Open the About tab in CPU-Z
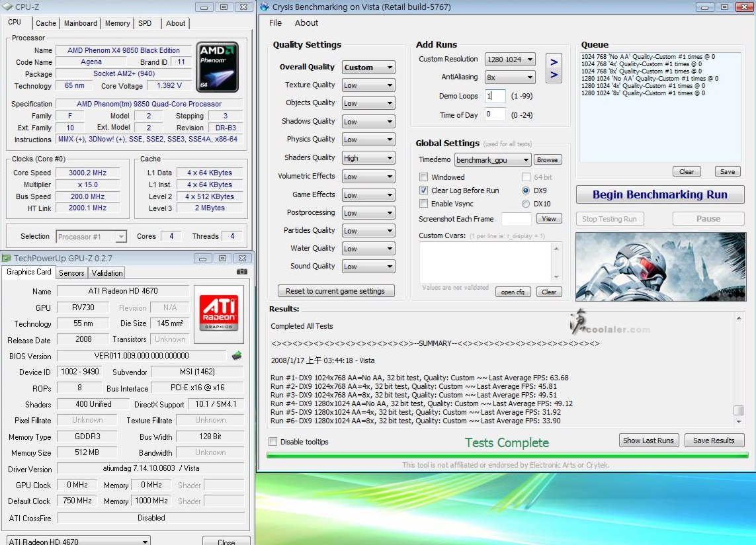Viewport: 756px width, 545px height. [x=175, y=23]
